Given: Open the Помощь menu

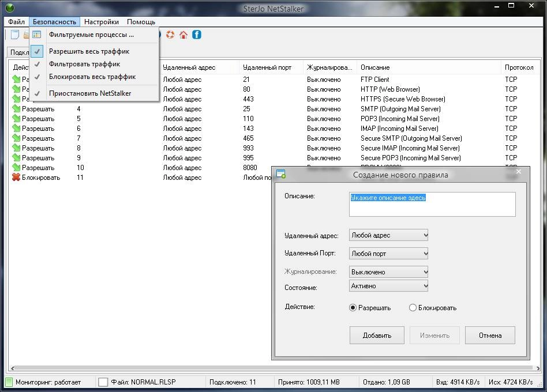Looking at the screenshot, I should click(x=141, y=22).
